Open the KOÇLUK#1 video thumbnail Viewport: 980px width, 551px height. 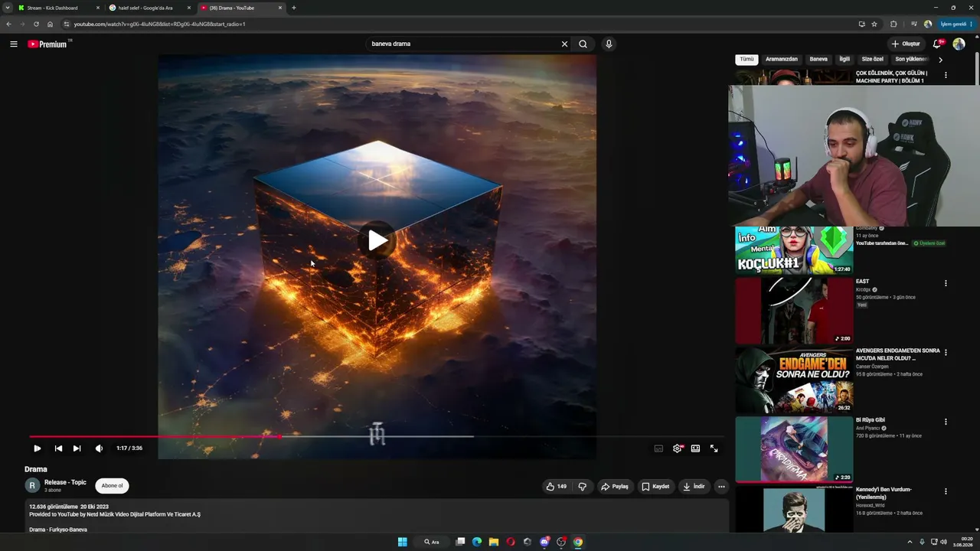pyautogui.click(x=794, y=250)
